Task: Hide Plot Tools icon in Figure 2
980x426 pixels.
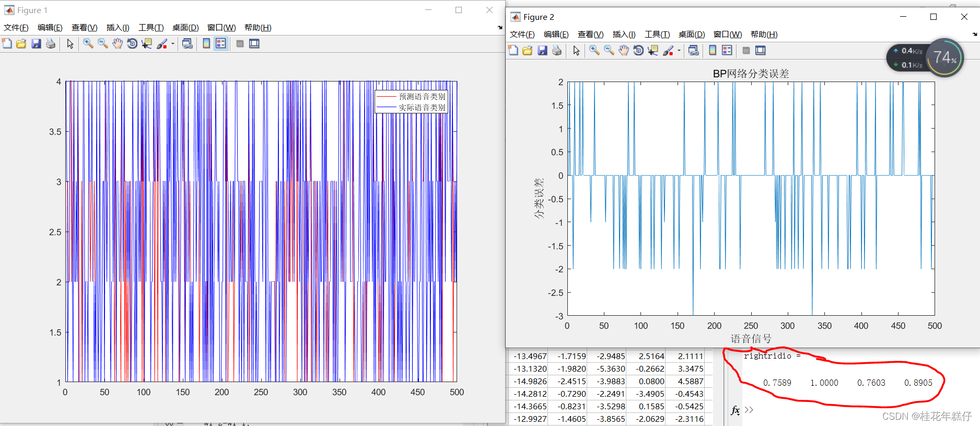Action: click(746, 50)
